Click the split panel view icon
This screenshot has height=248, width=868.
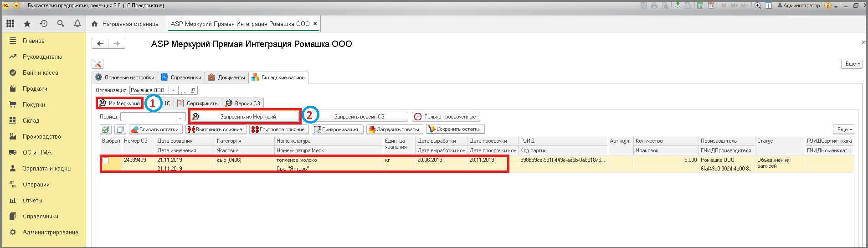pyautogui.click(x=768, y=5)
